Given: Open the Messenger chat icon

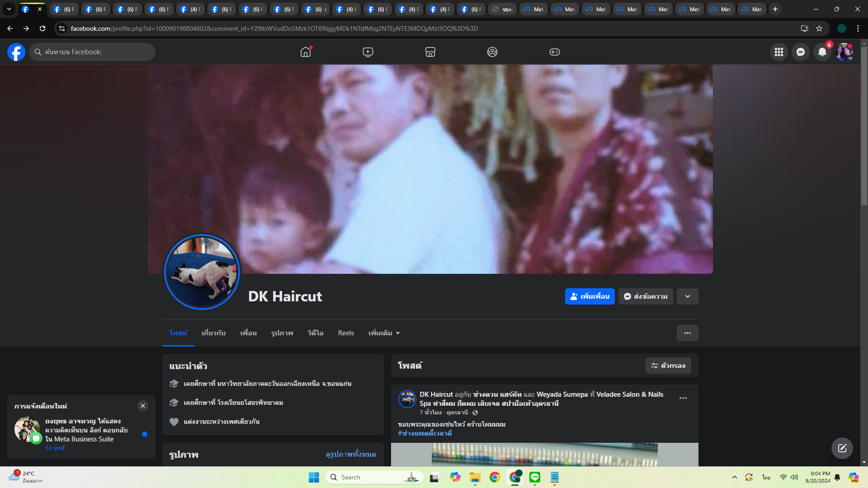Looking at the screenshot, I should point(800,52).
